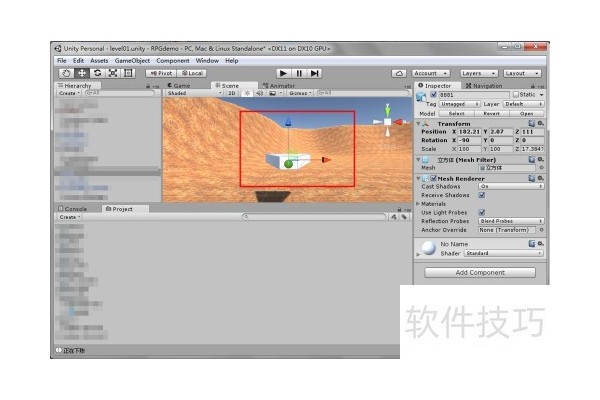Lock the Inspector panel
Viewport: 600px width, 400px height.
tap(533, 86)
